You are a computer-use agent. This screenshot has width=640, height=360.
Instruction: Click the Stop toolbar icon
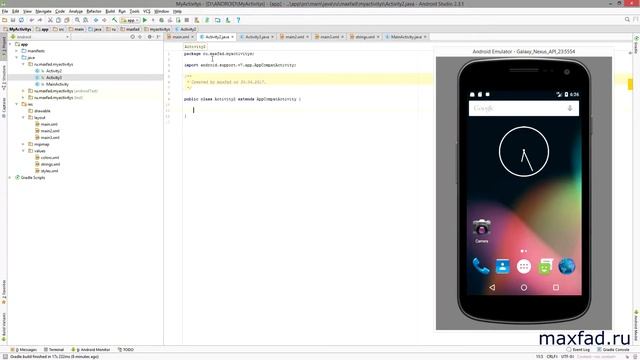[x=187, y=20]
